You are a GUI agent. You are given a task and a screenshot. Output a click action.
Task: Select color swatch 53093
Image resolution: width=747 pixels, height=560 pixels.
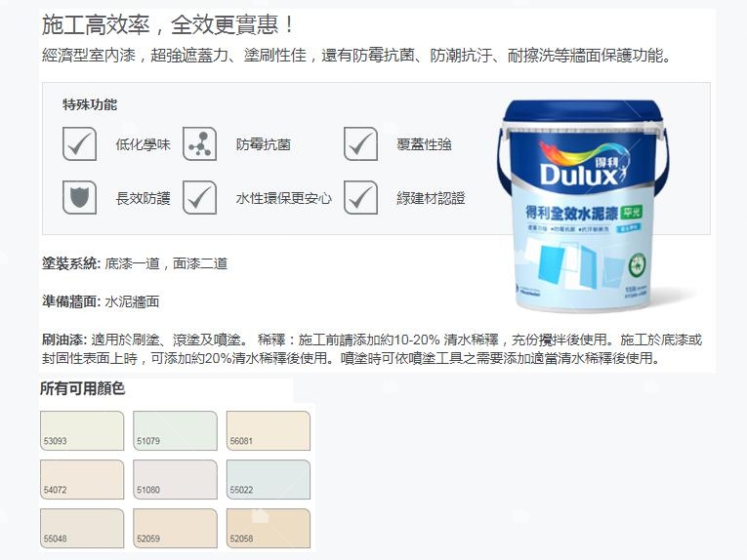pos(82,430)
